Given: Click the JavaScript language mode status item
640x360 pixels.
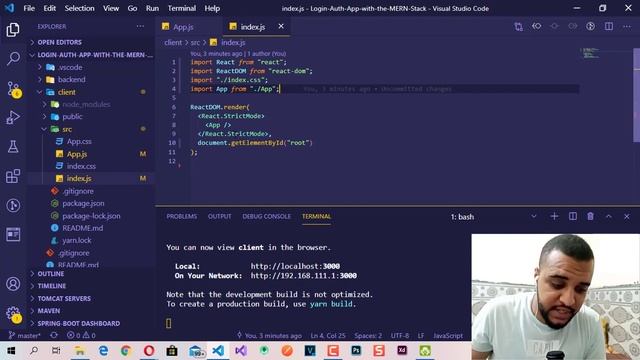Looking at the screenshot, I should point(448,336).
